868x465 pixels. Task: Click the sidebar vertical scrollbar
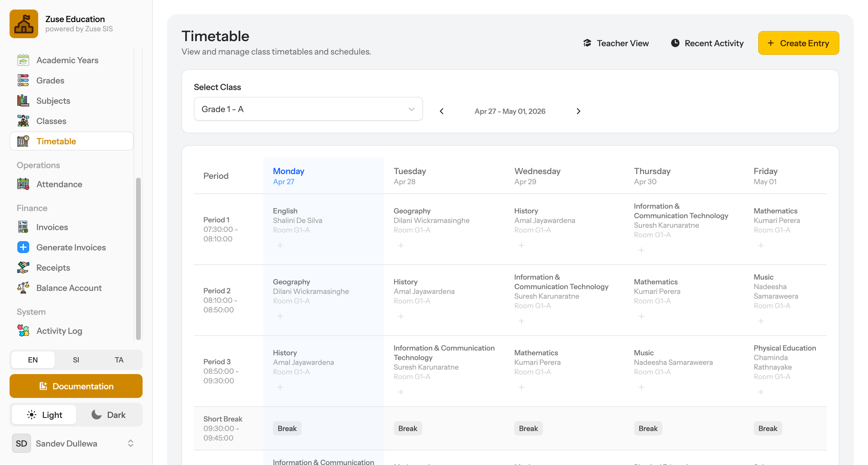138,259
